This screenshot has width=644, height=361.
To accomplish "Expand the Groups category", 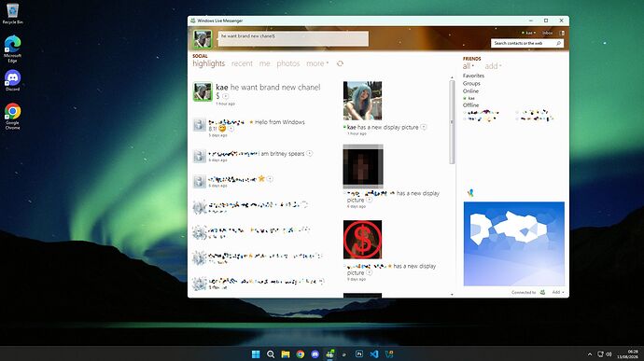I will click(x=471, y=83).
